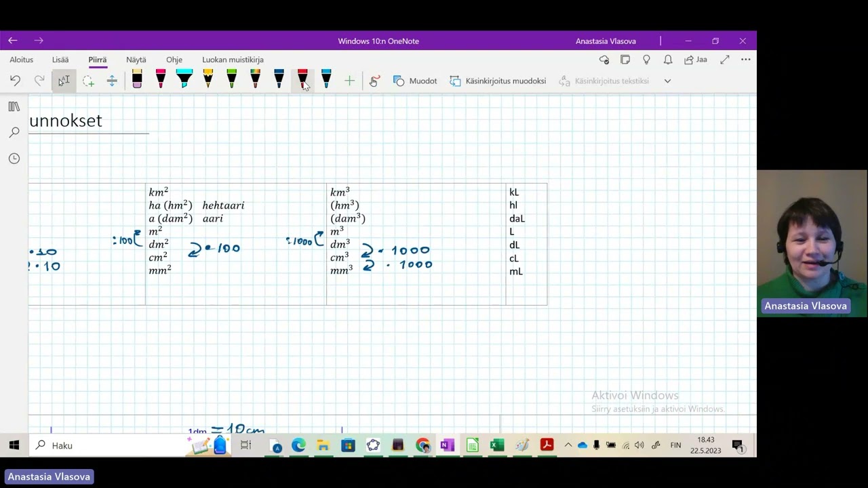
Task: Open the Luokan muistikirja tab
Action: click(233, 60)
